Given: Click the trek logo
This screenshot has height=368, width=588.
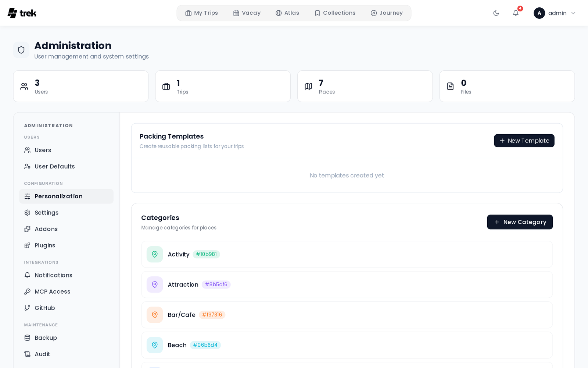Looking at the screenshot, I should (x=22, y=13).
